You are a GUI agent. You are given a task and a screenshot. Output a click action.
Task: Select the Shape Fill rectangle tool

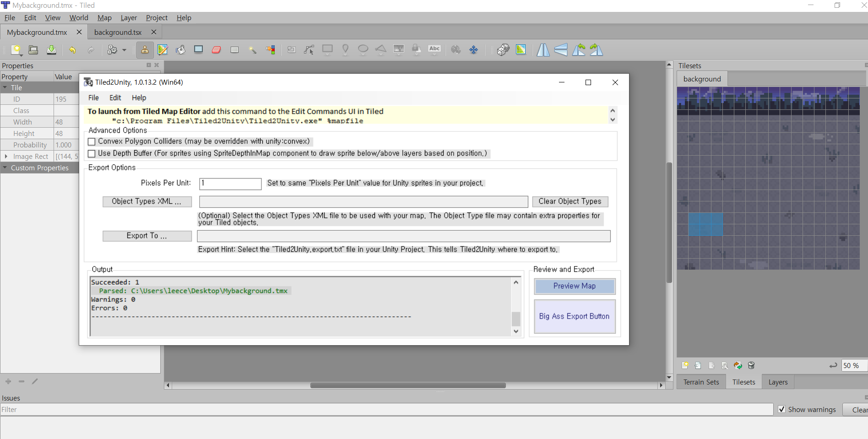tap(198, 50)
